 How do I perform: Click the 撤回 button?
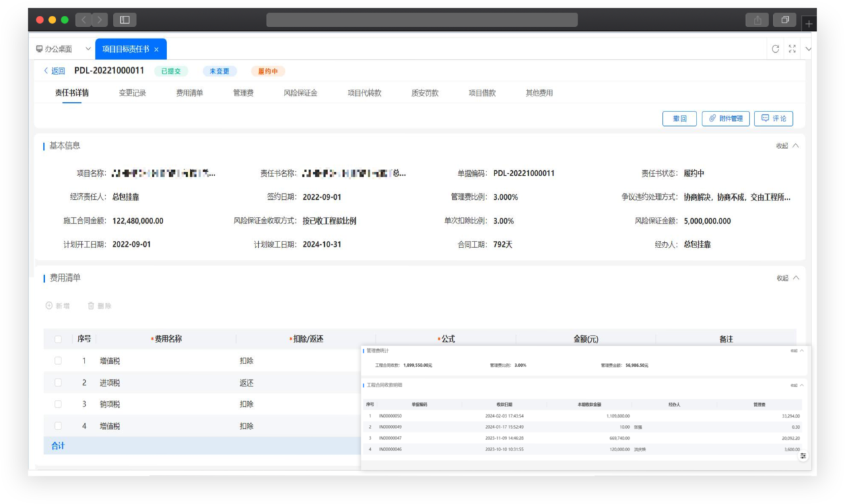point(679,119)
